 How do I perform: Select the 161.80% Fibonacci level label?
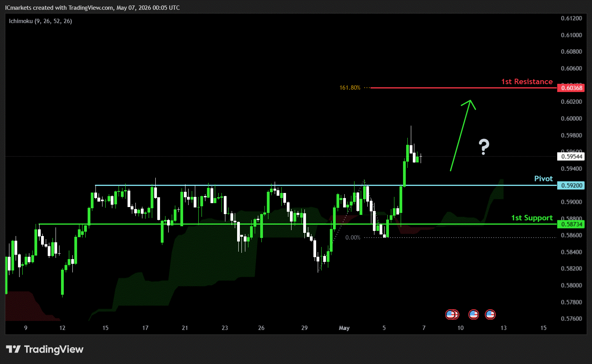click(350, 88)
